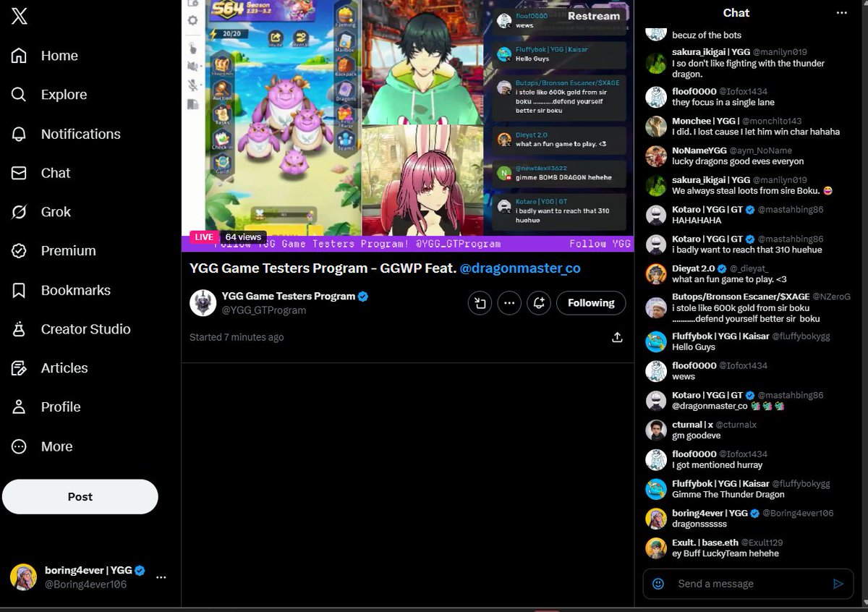Viewport: 868px width, 612px height.
Task: Click the Bookmarks bookmark icon
Action: coord(20,290)
